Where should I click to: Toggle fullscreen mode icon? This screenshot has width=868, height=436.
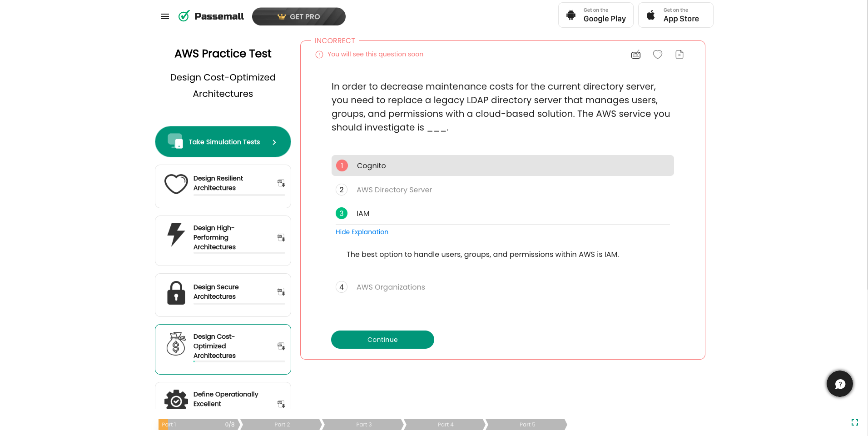(855, 422)
